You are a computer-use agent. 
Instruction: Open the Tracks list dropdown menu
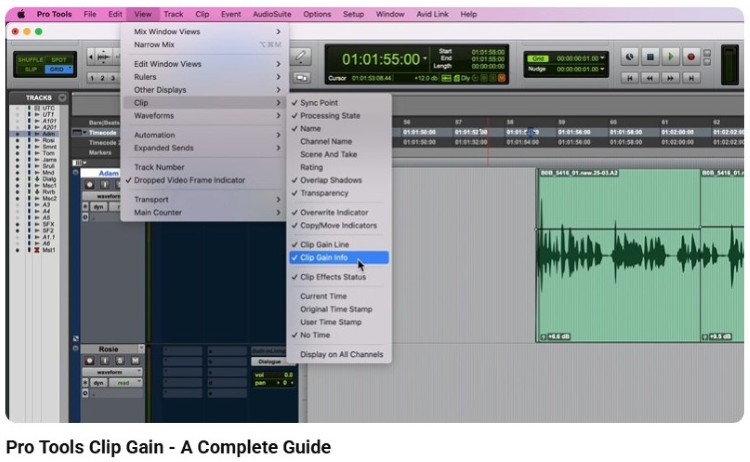coord(62,98)
